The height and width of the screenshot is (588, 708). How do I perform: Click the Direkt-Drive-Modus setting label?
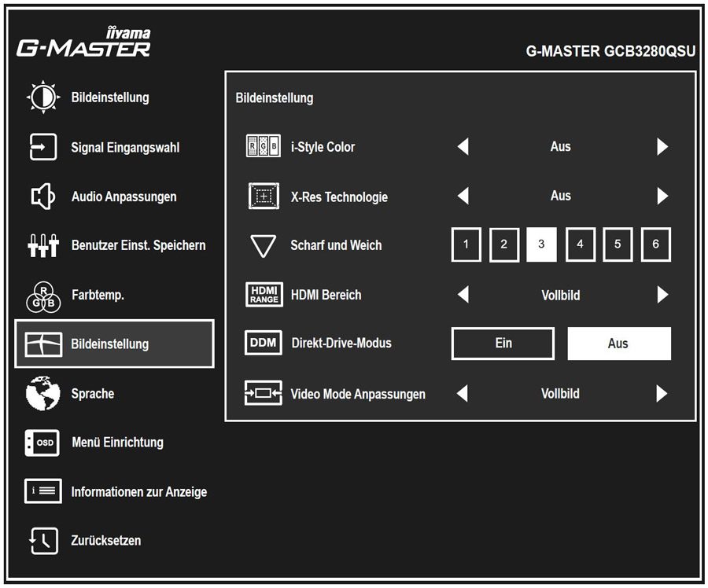click(x=341, y=344)
